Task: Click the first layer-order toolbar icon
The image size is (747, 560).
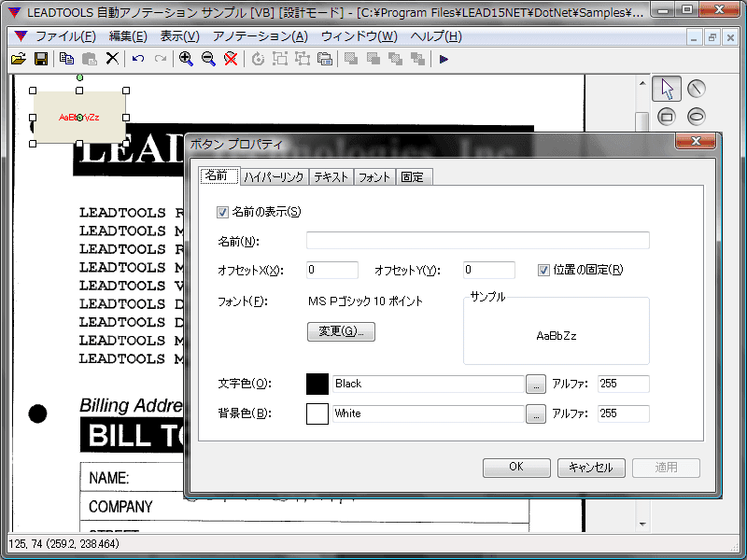Action: point(351,59)
